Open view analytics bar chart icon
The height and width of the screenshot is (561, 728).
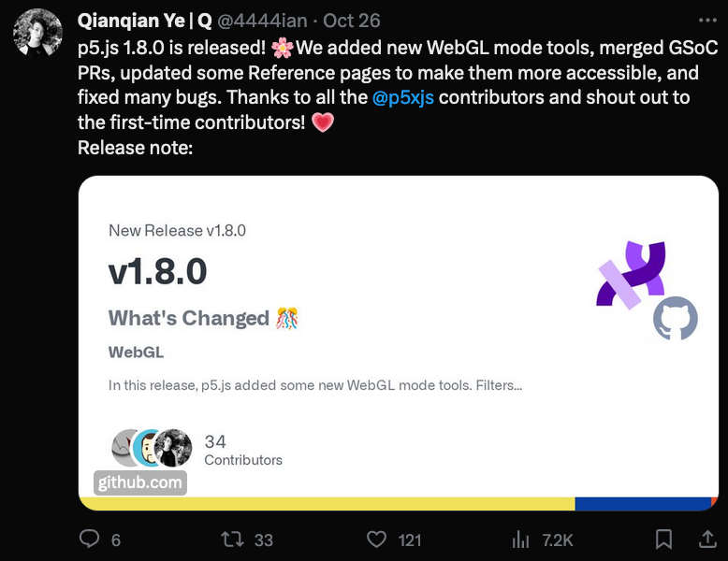tap(520, 539)
